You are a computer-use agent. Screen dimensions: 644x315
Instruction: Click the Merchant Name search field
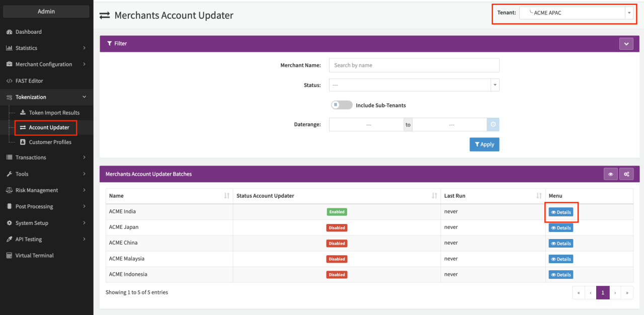click(414, 65)
